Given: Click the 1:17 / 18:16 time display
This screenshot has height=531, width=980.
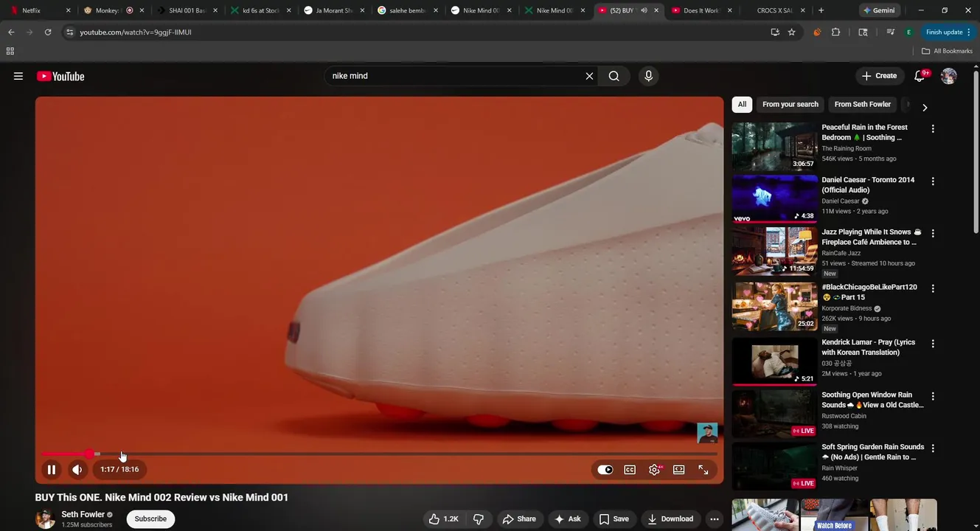Looking at the screenshot, I should (119, 469).
